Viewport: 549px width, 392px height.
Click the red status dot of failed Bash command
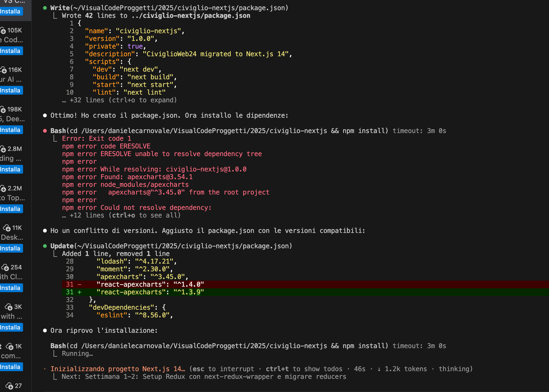click(45, 131)
